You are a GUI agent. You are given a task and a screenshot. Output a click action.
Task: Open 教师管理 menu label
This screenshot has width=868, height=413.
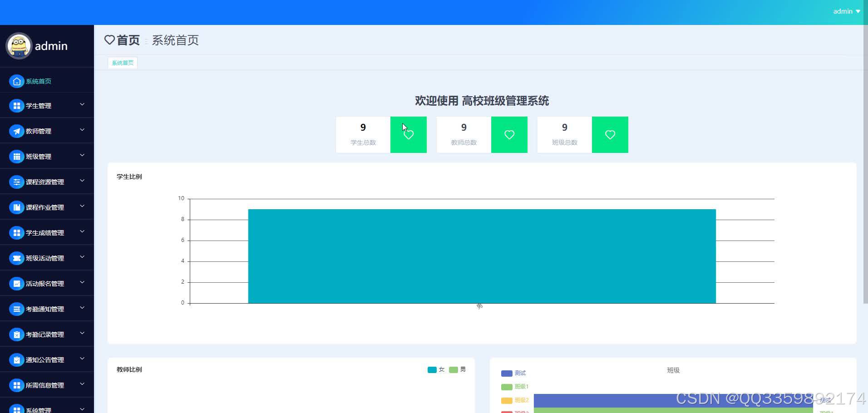[39, 131]
